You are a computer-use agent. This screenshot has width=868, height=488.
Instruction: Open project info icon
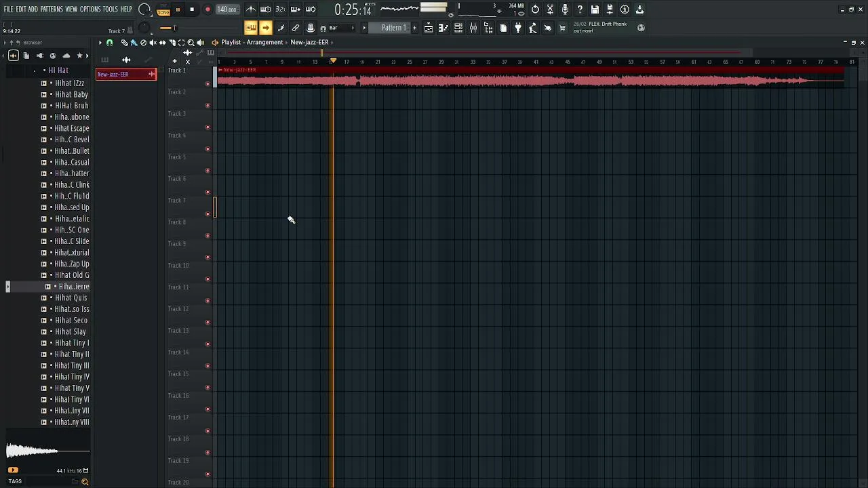click(625, 9)
